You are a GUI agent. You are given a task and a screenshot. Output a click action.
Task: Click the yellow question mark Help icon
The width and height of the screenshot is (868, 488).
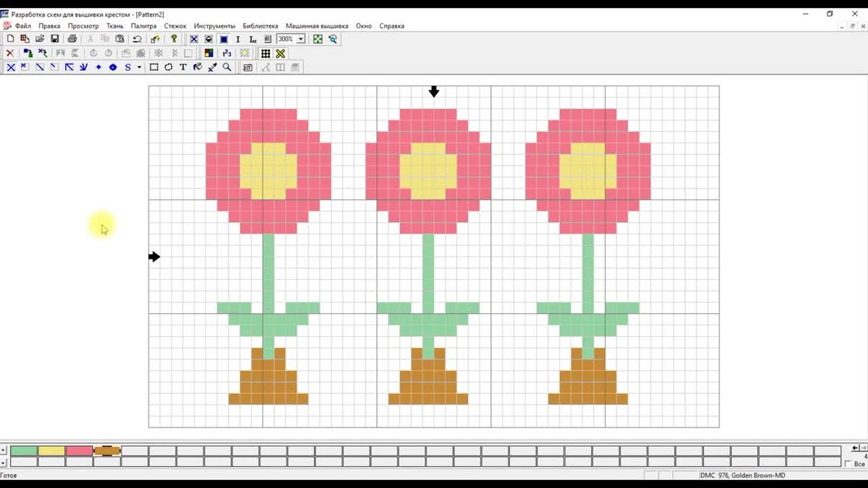[x=174, y=39]
